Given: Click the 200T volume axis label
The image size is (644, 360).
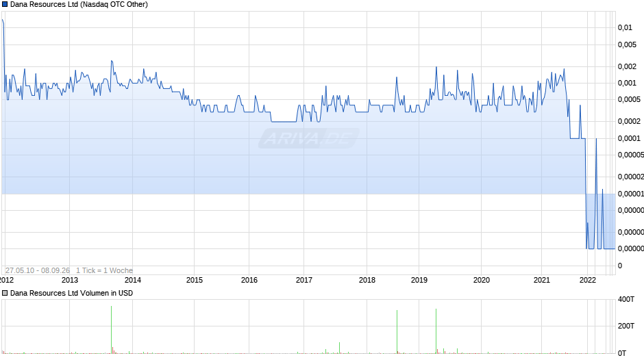Looking at the screenshot, I should click(x=626, y=326).
